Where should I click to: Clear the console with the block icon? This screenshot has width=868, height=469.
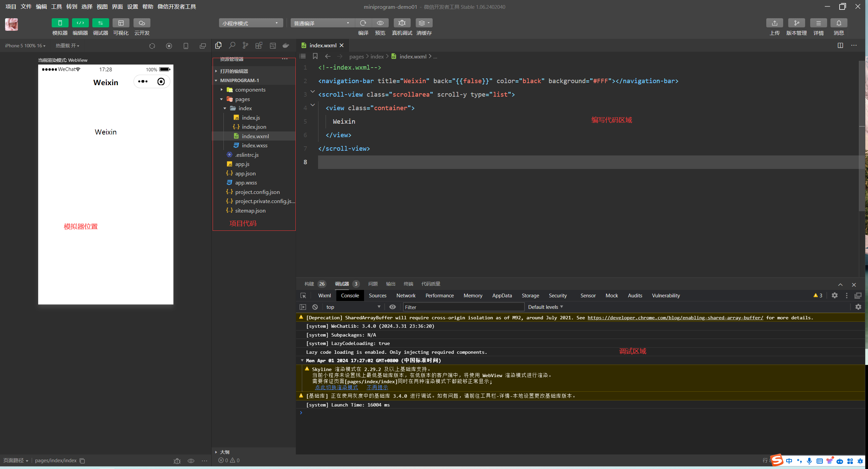coord(315,307)
